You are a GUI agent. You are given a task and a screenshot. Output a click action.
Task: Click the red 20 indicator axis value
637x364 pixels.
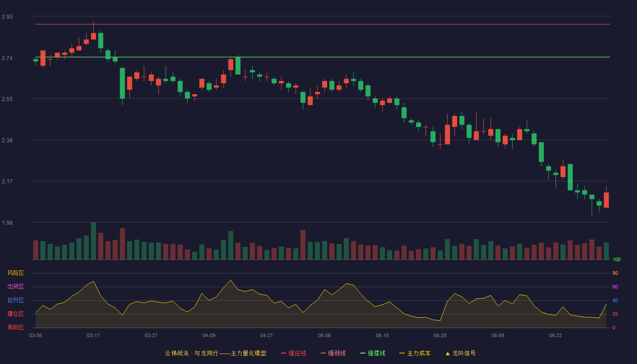615,314
